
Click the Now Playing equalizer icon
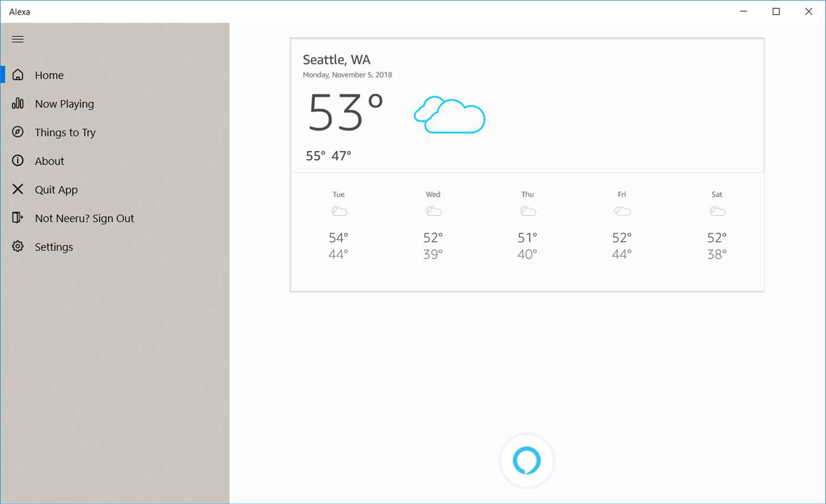point(18,103)
